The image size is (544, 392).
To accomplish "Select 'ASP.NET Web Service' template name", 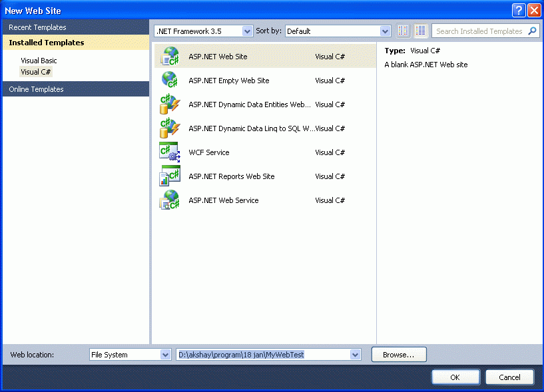I will [x=224, y=200].
